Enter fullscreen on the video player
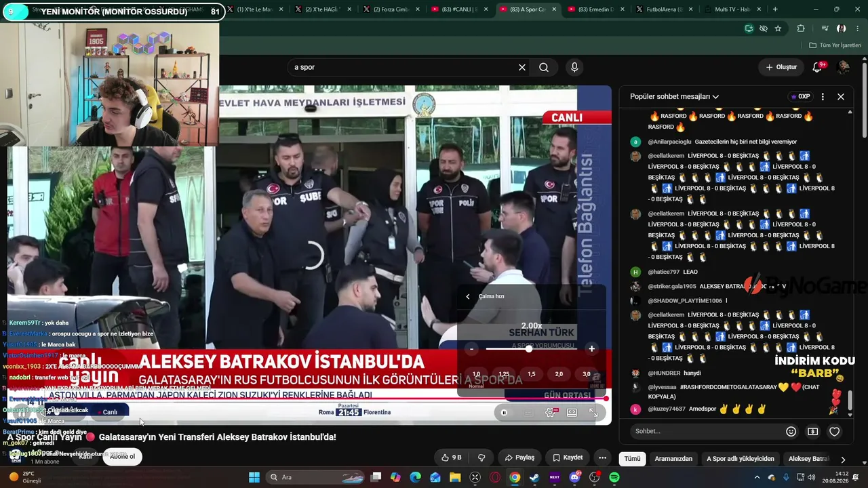This screenshot has width=868, height=488. click(593, 412)
